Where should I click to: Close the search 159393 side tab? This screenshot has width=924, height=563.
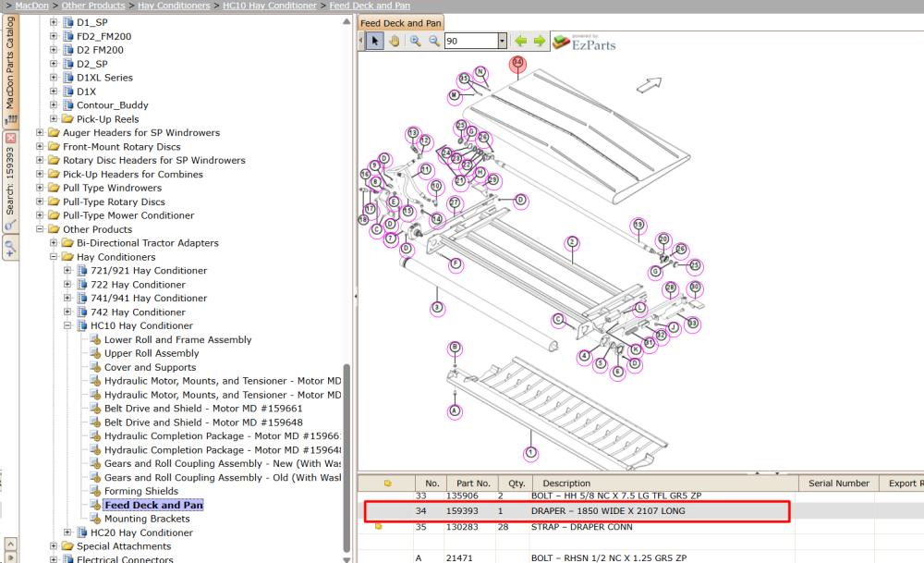point(10,138)
